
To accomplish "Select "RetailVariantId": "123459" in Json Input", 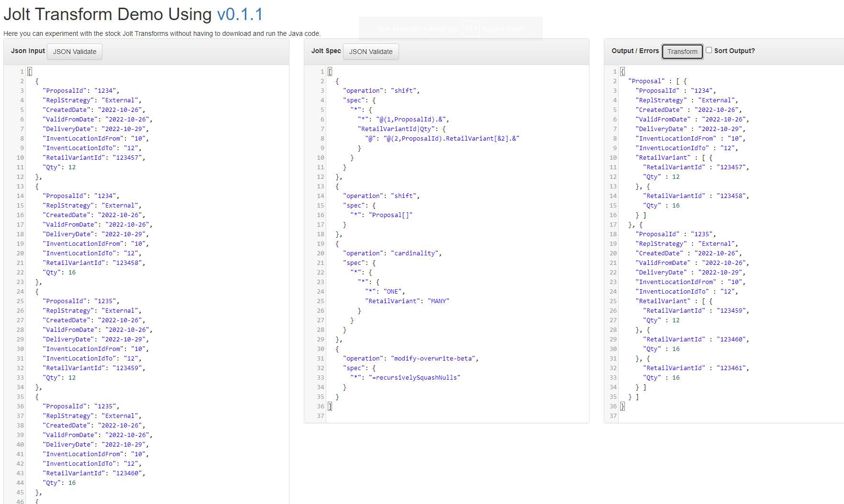I will (93, 368).
